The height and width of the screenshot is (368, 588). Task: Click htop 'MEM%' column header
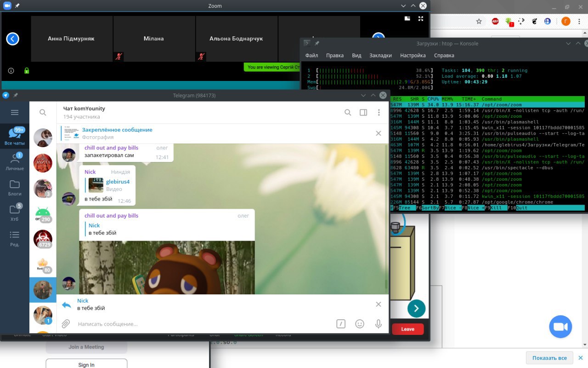pyautogui.click(x=447, y=99)
